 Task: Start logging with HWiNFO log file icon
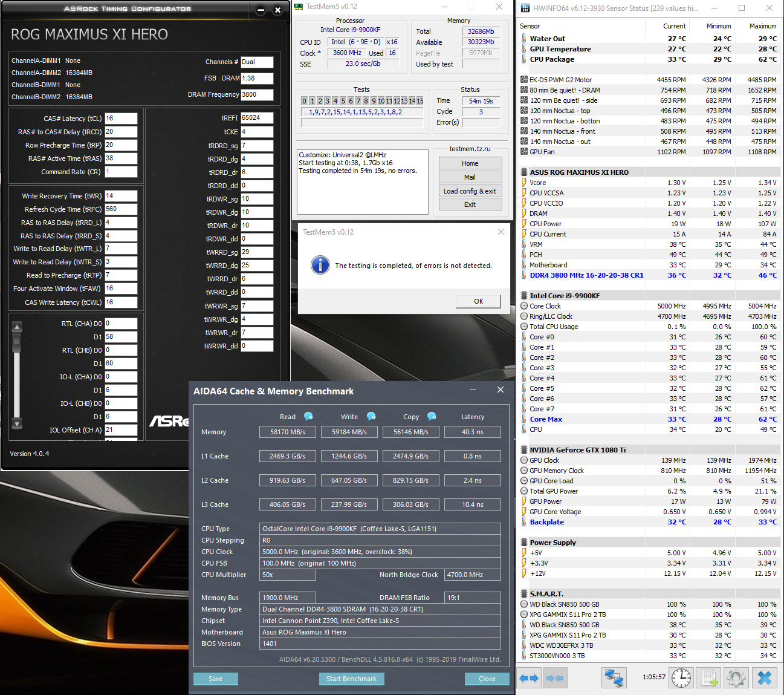(x=709, y=677)
